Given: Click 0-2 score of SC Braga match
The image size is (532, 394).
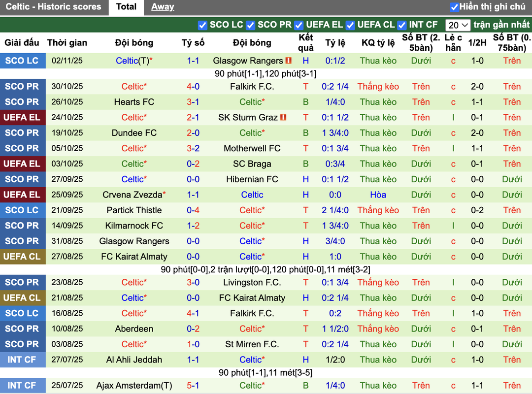Looking at the screenshot, I should pos(193,164).
